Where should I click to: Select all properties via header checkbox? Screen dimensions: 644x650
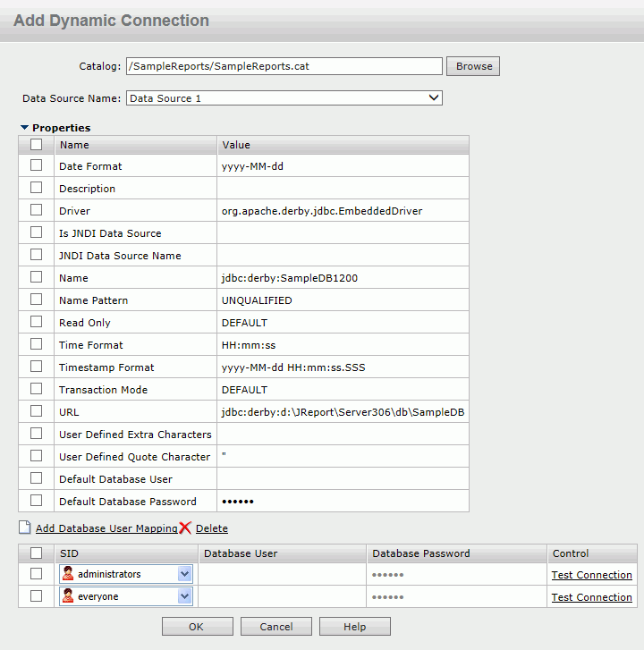pyautogui.click(x=36, y=144)
